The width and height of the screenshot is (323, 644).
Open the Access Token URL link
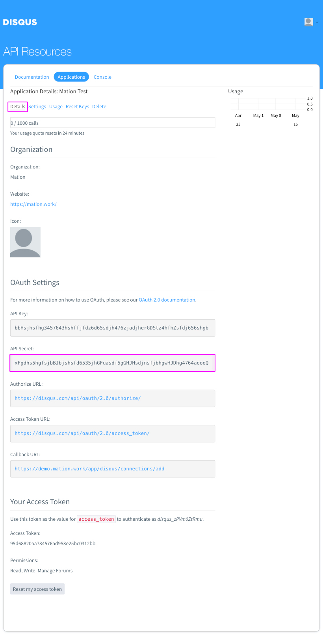coord(82,433)
